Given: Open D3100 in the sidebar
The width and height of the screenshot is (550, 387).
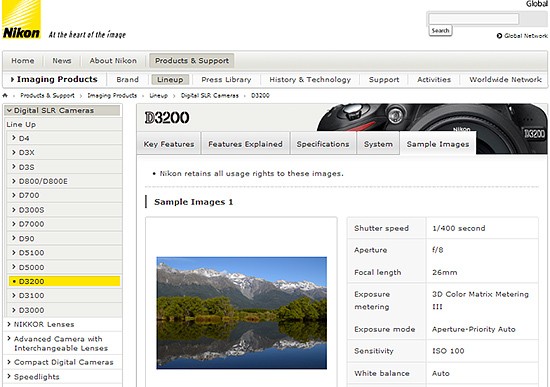Looking at the screenshot, I should pos(64,296).
